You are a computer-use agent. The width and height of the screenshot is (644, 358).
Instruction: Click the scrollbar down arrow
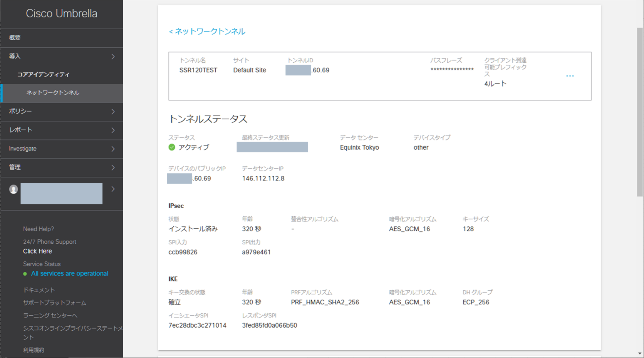tap(640, 353)
